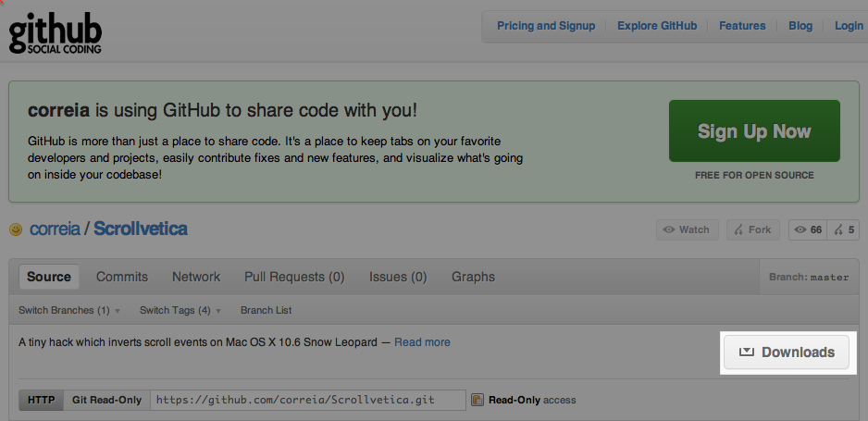Open the Blog link
868x421 pixels.
[x=800, y=26]
